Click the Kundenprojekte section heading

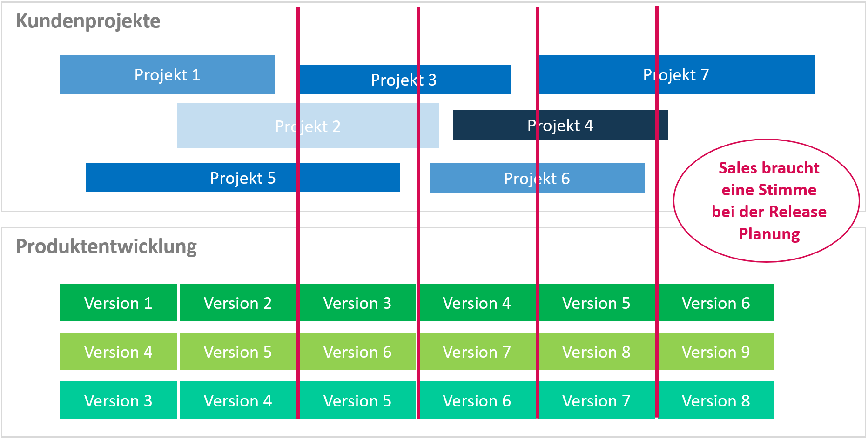pyautogui.click(x=88, y=21)
